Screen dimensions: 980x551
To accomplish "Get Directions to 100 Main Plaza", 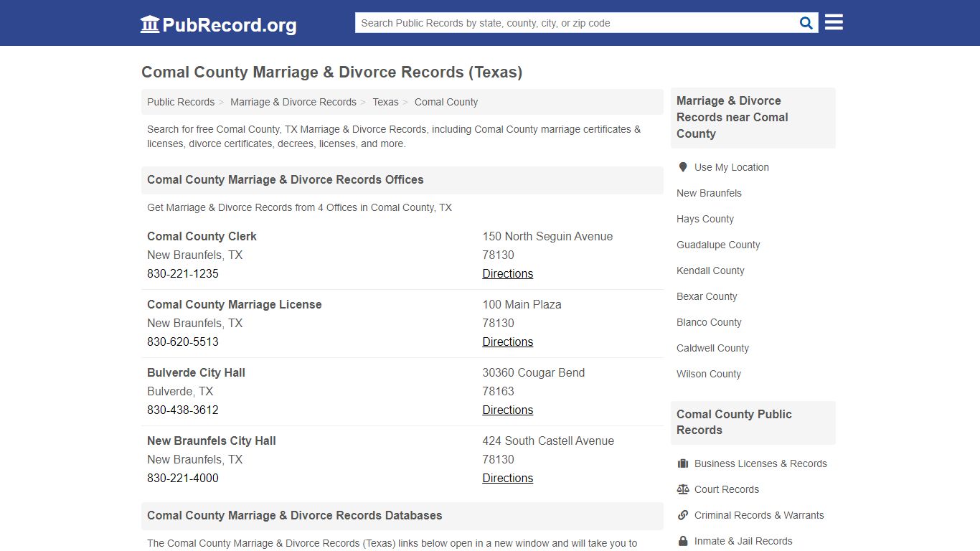I will click(x=508, y=342).
